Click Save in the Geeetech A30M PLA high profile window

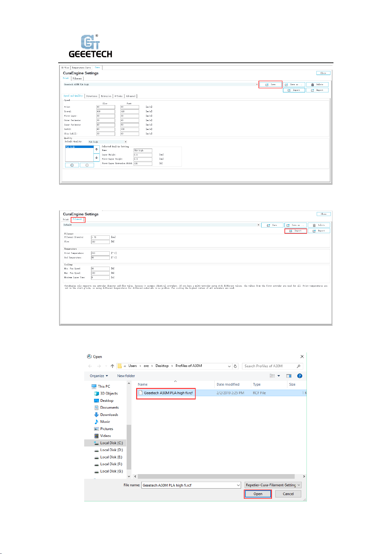click(270, 84)
